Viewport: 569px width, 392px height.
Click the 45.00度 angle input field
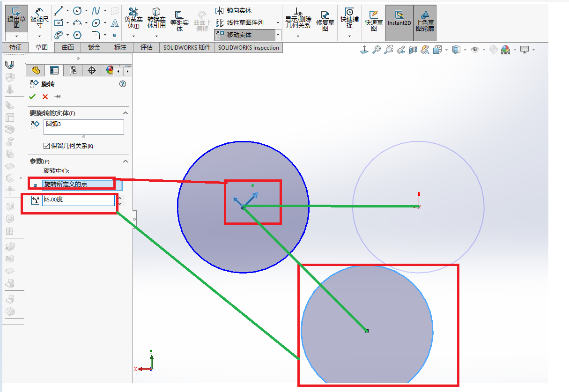tap(78, 200)
